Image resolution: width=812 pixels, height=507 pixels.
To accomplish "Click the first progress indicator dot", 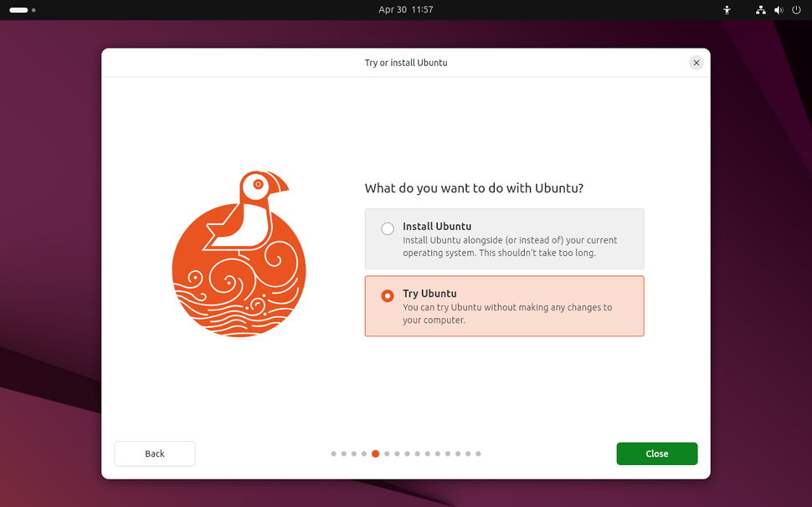I will [x=333, y=453].
